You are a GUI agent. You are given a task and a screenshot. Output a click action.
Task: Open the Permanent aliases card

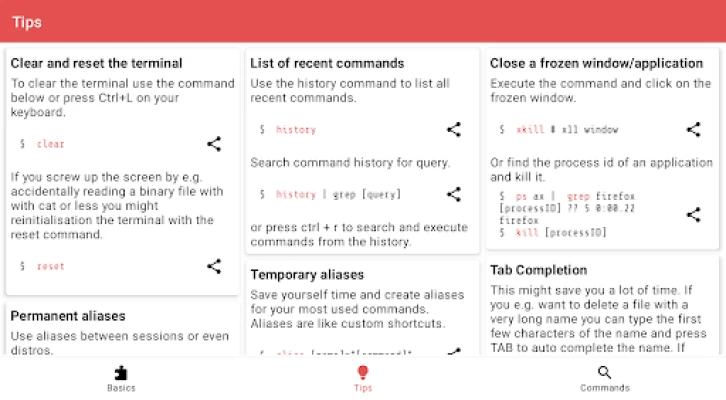point(74,316)
